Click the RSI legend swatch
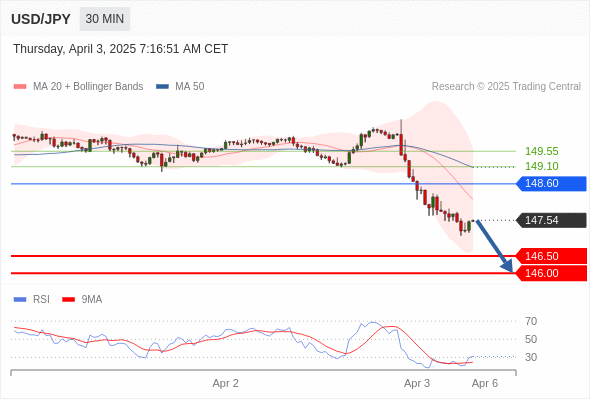 [x=20, y=300]
